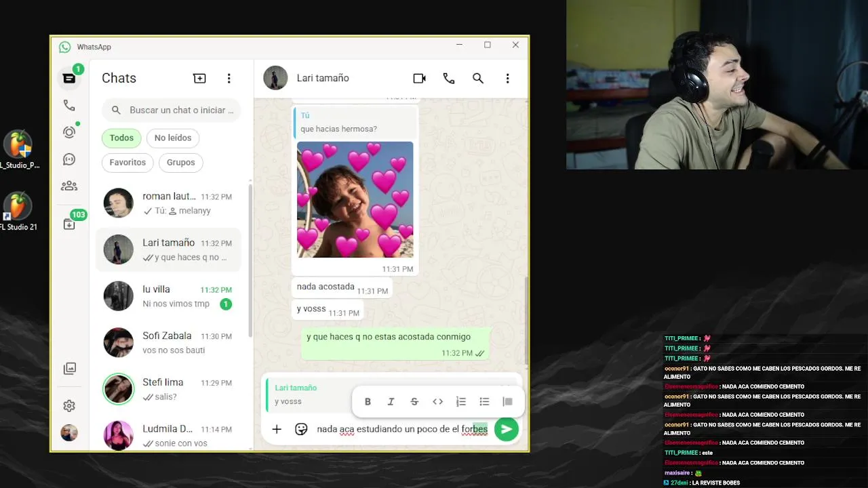Open the Communities icon in sidebar
Image resolution: width=868 pixels, height=488 pixels.
[x=69, y=186]
